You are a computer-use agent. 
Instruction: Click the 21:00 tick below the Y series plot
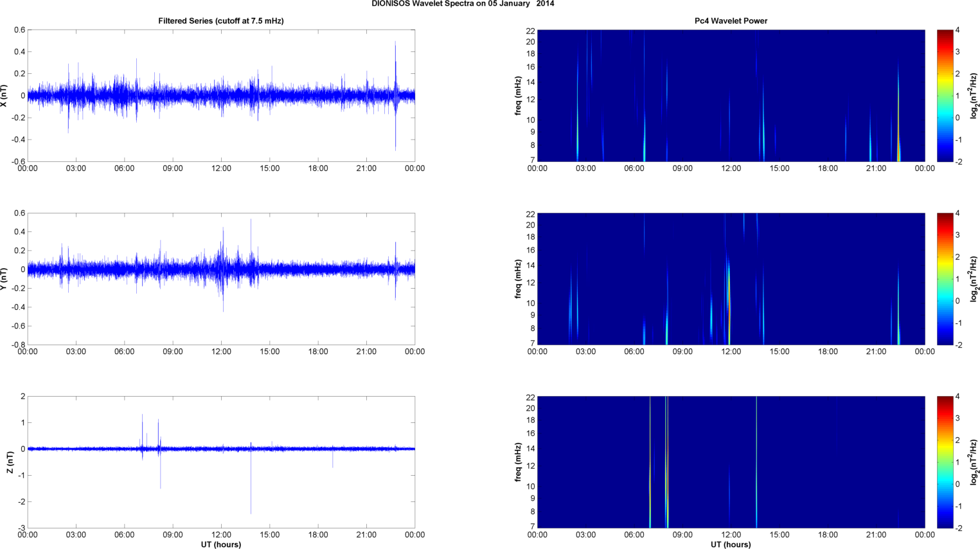point(366,352)
